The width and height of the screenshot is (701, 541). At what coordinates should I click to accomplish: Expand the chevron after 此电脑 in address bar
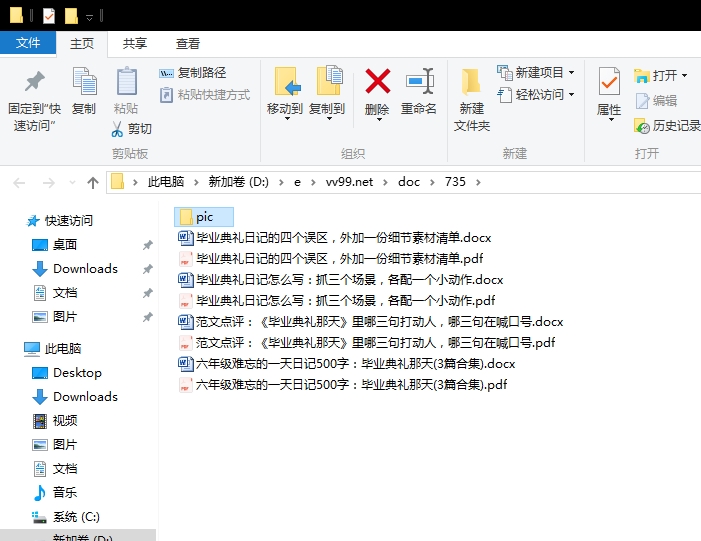196,182
